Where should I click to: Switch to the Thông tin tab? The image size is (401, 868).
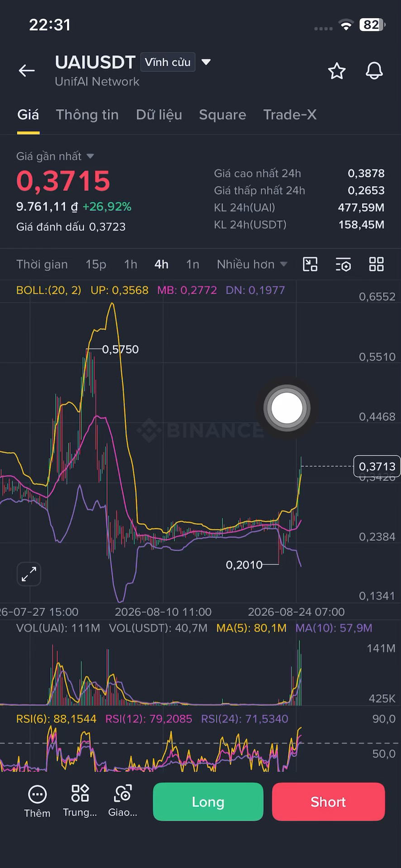[87, 115]
